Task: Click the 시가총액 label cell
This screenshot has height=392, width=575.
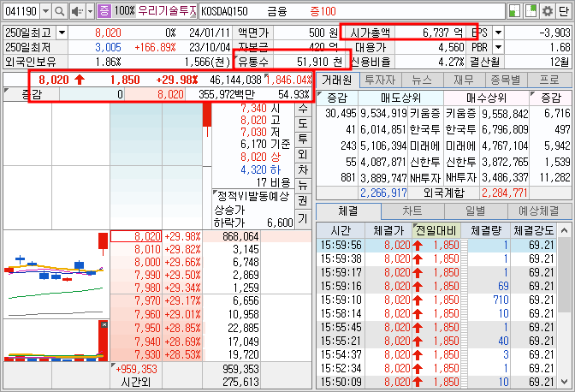Action: [x=370, y=33]
